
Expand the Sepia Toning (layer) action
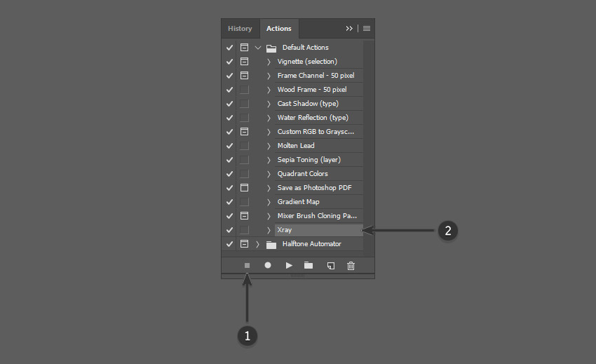point(269,160)
